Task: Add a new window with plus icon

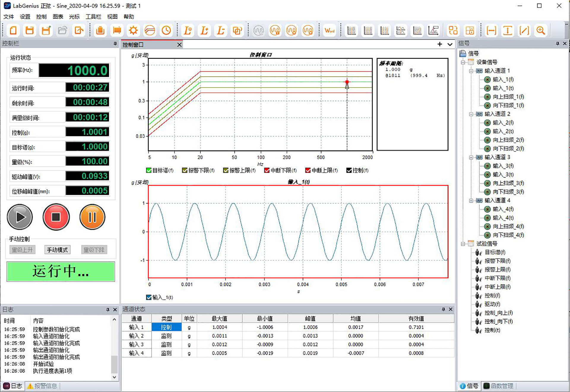Action: (x=440, y=44)
